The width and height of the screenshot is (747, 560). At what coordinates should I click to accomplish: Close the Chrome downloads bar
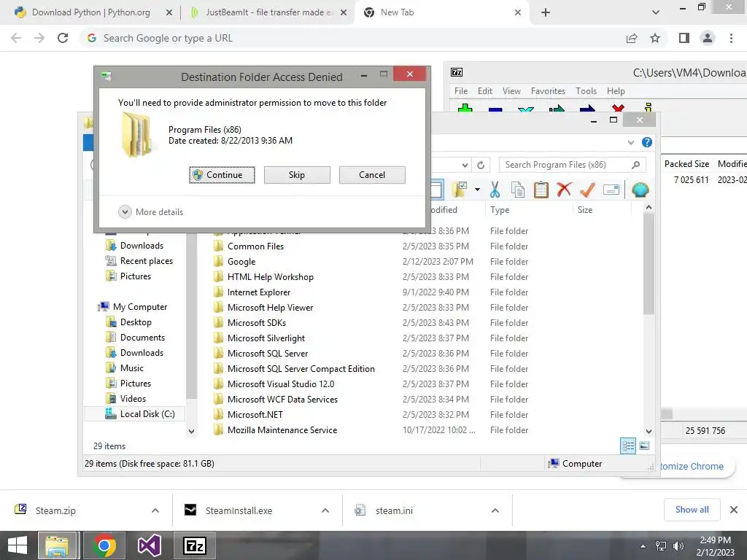click(x=734, y=510)
